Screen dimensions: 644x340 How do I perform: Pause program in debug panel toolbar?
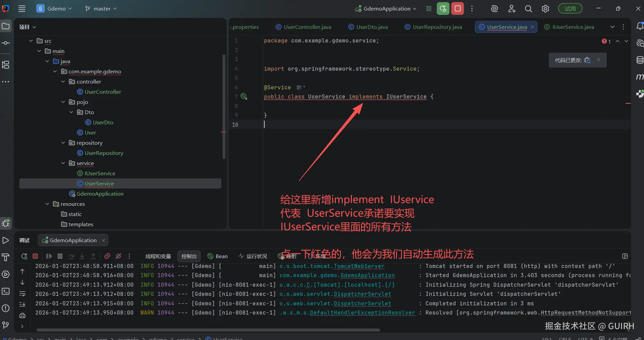coord(60,256)
